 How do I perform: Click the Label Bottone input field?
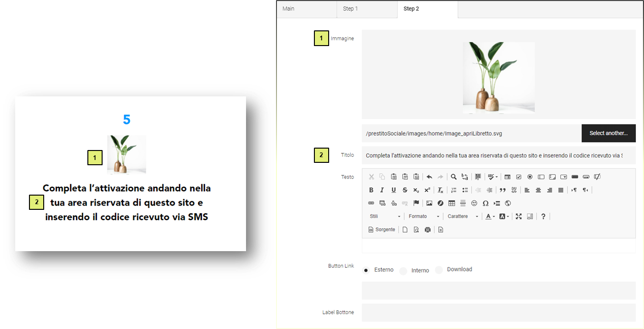(x=499, y=312)
